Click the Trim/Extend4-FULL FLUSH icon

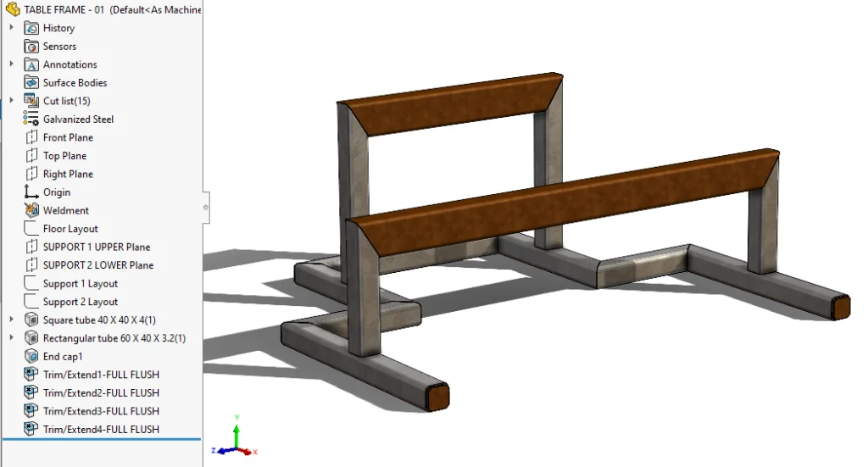(x=31, y=430)
